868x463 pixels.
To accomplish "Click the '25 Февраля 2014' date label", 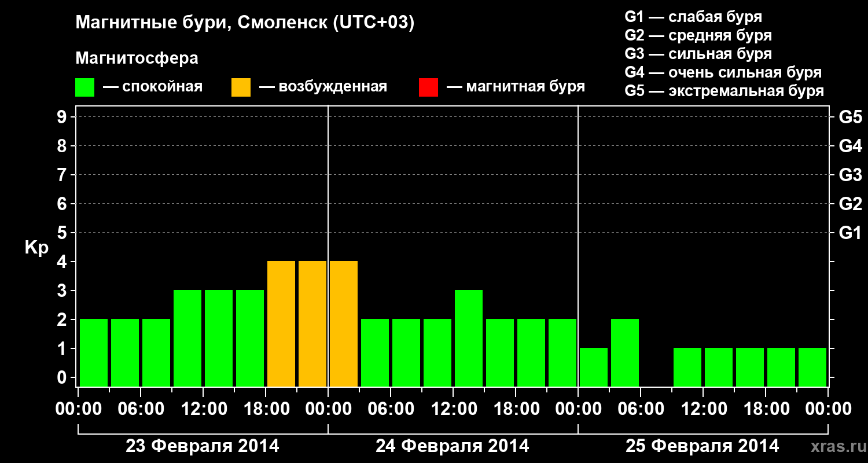I will [x=703, y=446].
